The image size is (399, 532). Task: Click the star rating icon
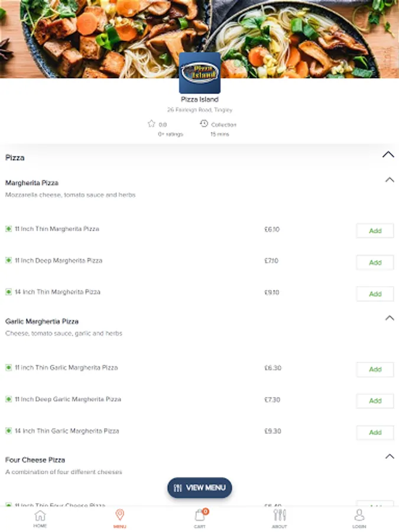coord(151,124)
